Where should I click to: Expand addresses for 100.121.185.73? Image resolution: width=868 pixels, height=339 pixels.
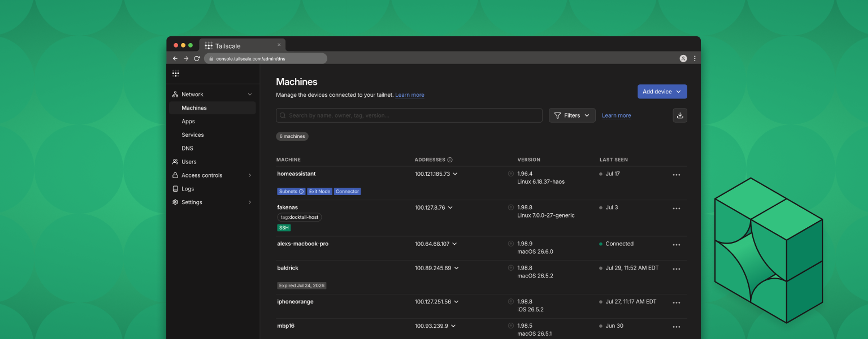[x=455, y=174]
